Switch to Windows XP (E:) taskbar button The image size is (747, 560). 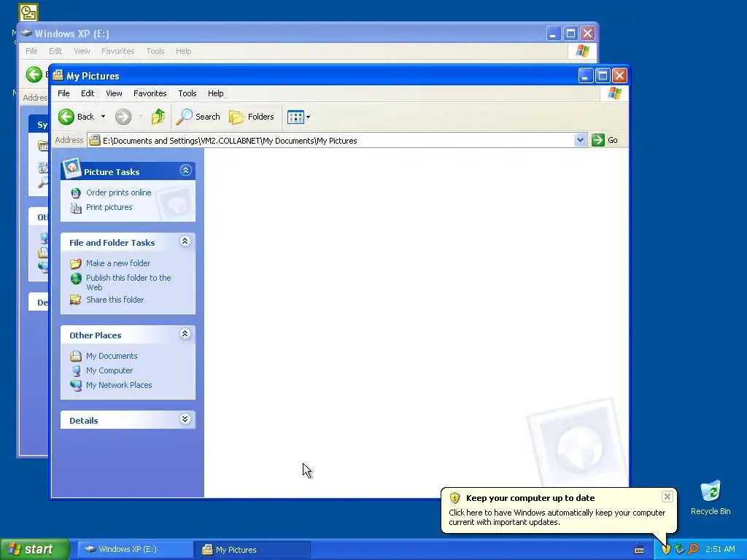(x=135, y=549)
